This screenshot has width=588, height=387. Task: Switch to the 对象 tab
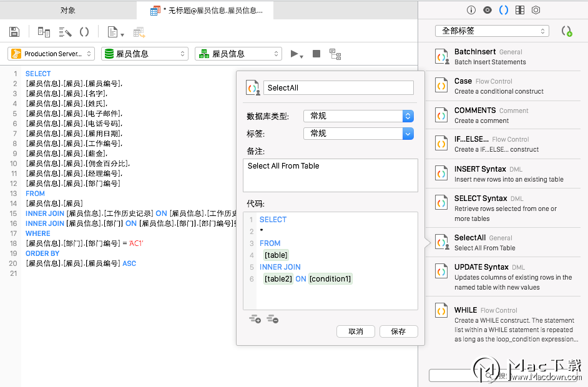click(x=68, y=10)
